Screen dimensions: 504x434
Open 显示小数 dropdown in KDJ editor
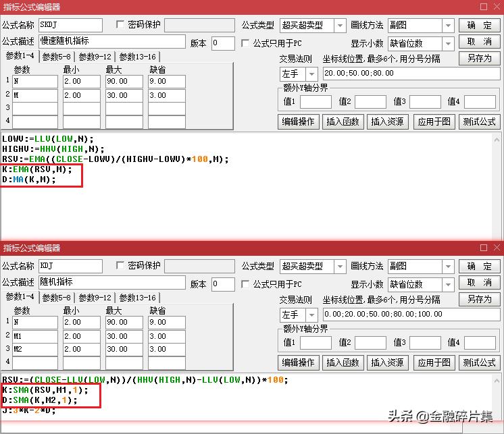448,285
